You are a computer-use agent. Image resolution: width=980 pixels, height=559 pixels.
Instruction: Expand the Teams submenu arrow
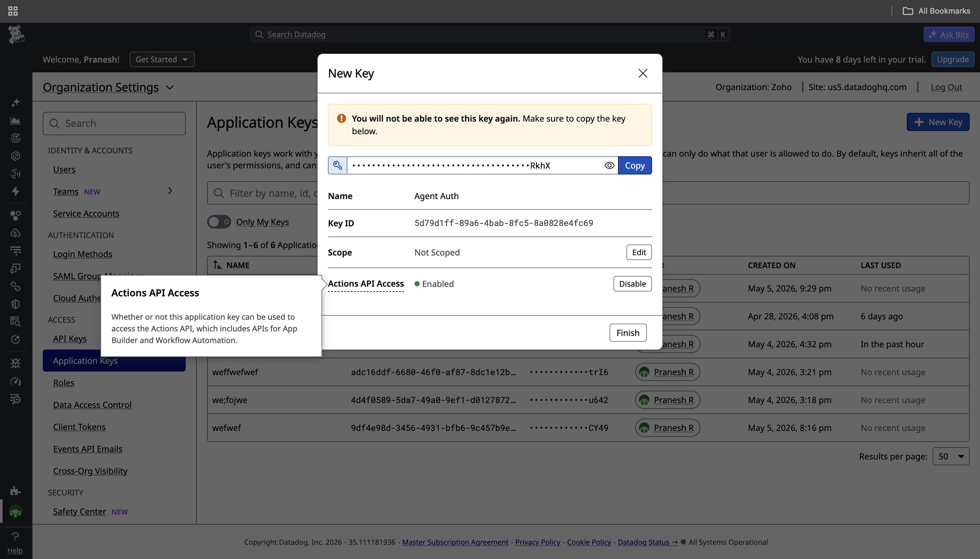(x=170, y=191)
